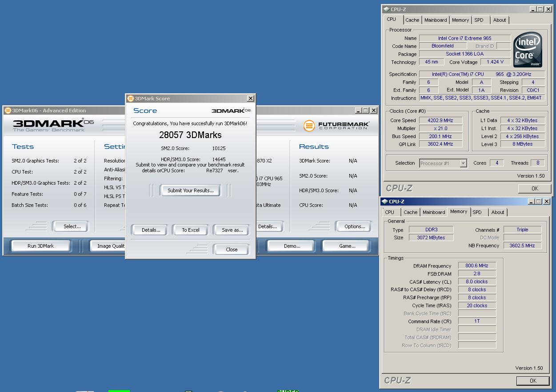
Task: Select DRAM Frequency value '800.6 MHz'
Action: pyautogui.click(x=477, y=266)
